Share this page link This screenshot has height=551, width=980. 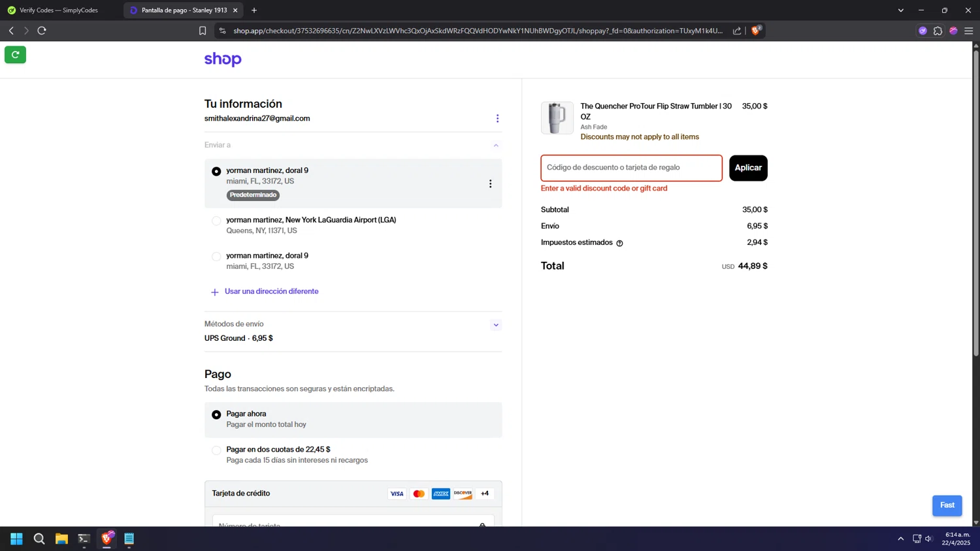737,31
